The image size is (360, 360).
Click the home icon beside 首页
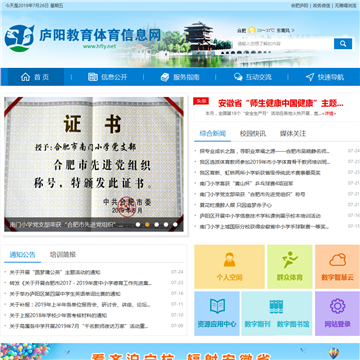click(x=25, y=77)
